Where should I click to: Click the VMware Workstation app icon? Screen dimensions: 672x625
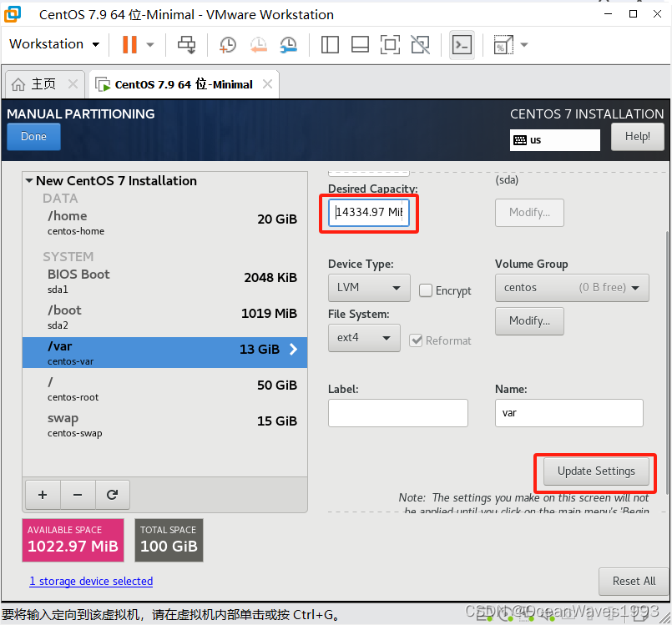(13, 14)
